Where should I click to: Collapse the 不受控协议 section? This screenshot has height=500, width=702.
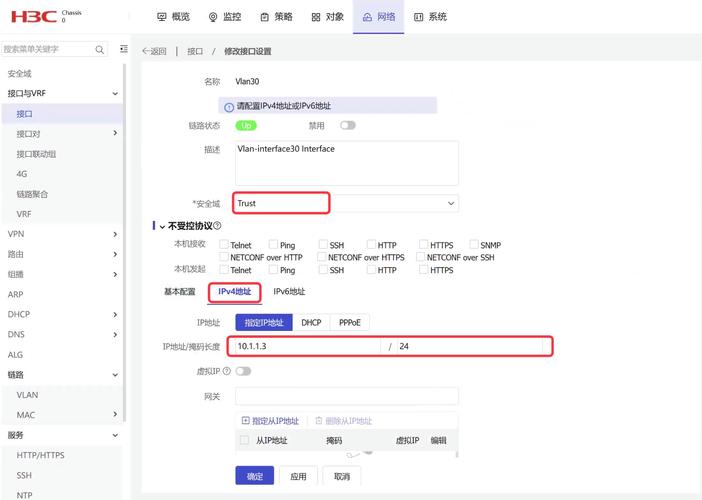[x=162, y=227]
